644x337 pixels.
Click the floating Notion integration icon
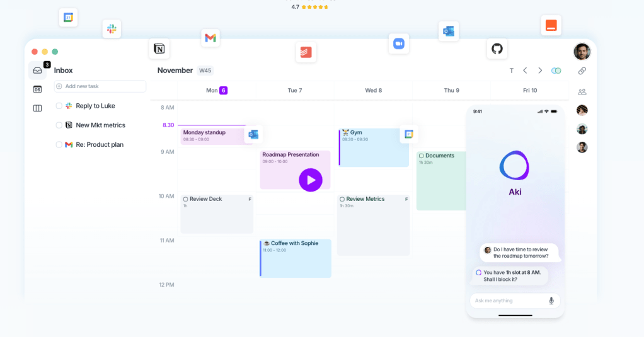(159, 49)
